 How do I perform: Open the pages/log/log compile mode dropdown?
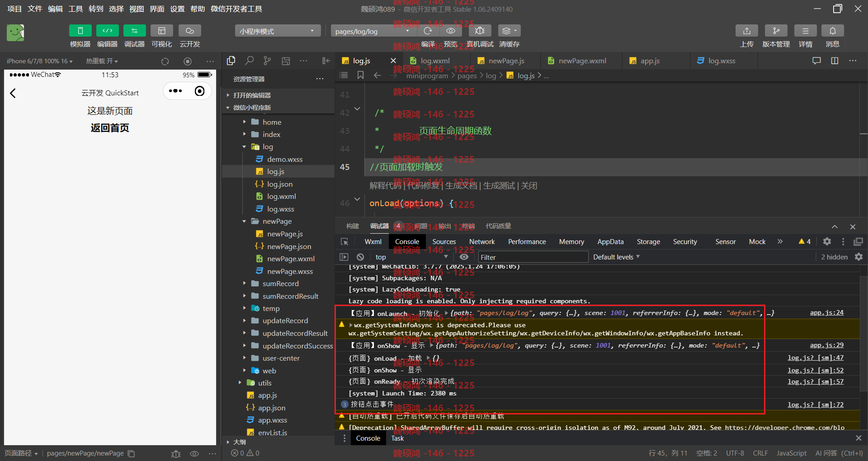point(373,31)
